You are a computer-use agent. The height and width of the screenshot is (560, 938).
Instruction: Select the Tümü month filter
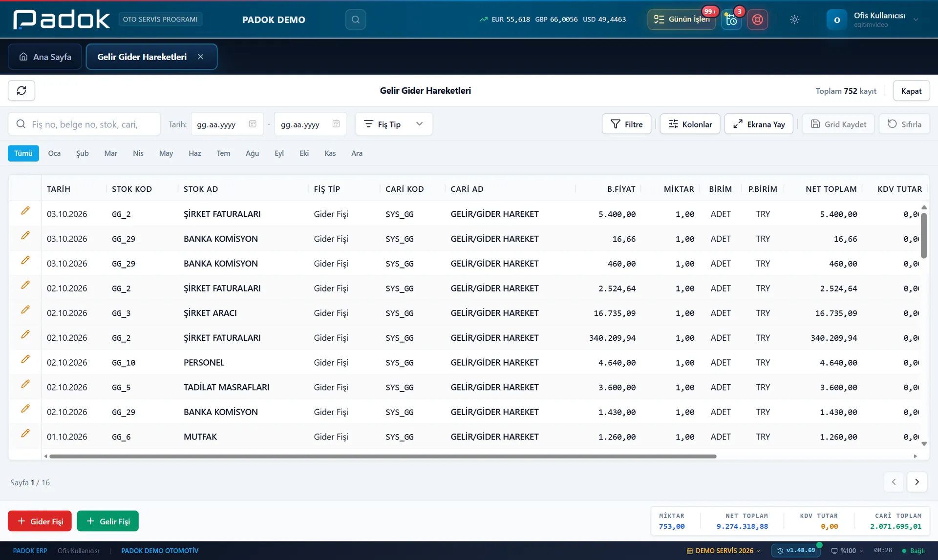coord(23,153)
